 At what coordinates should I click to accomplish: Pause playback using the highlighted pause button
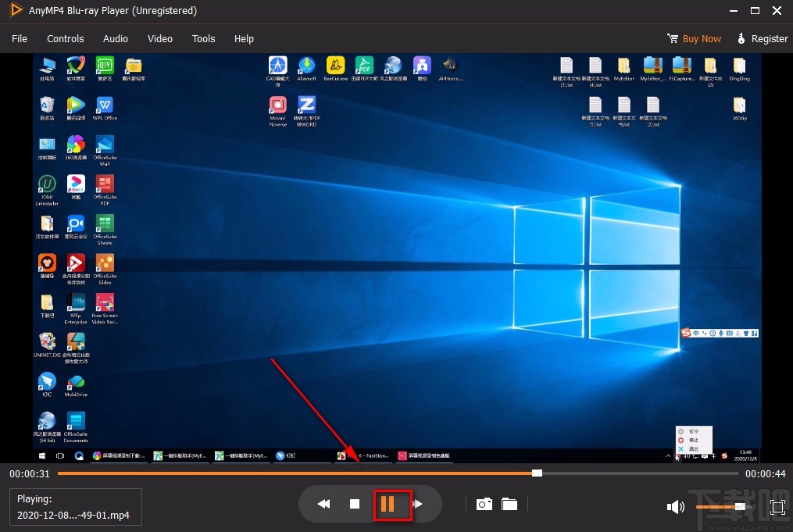point(391,504)
